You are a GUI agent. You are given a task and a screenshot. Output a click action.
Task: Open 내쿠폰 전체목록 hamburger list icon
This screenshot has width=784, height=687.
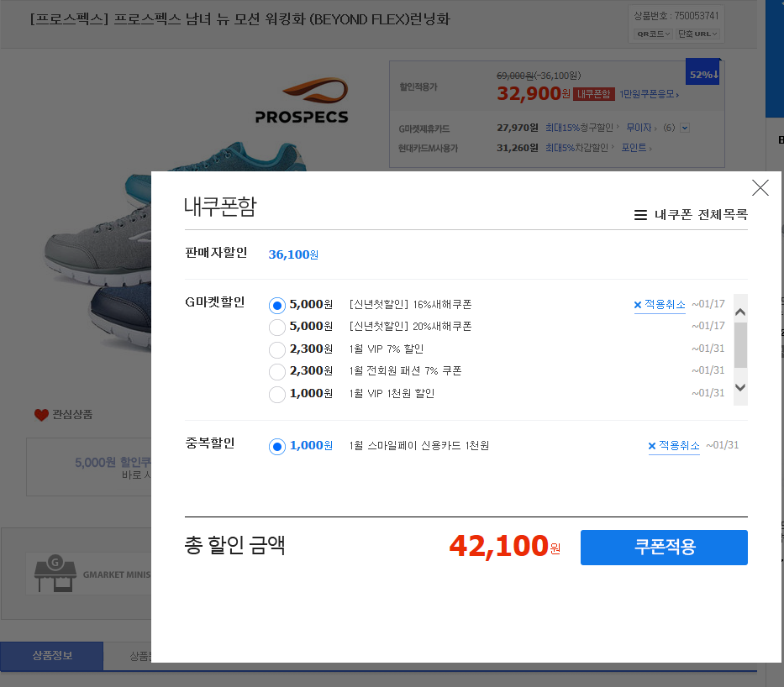click(640, 215)
